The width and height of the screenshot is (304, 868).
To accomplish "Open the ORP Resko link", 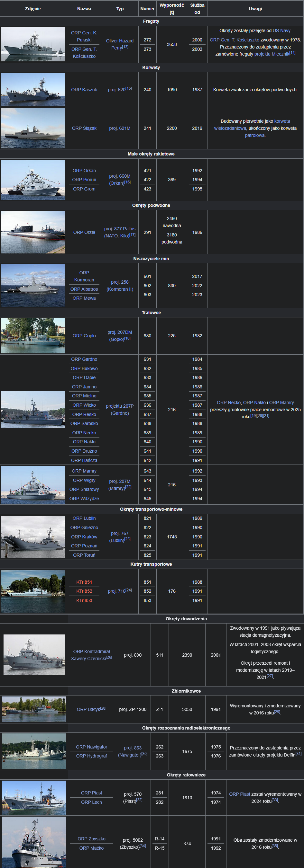I will pos(84,414).
